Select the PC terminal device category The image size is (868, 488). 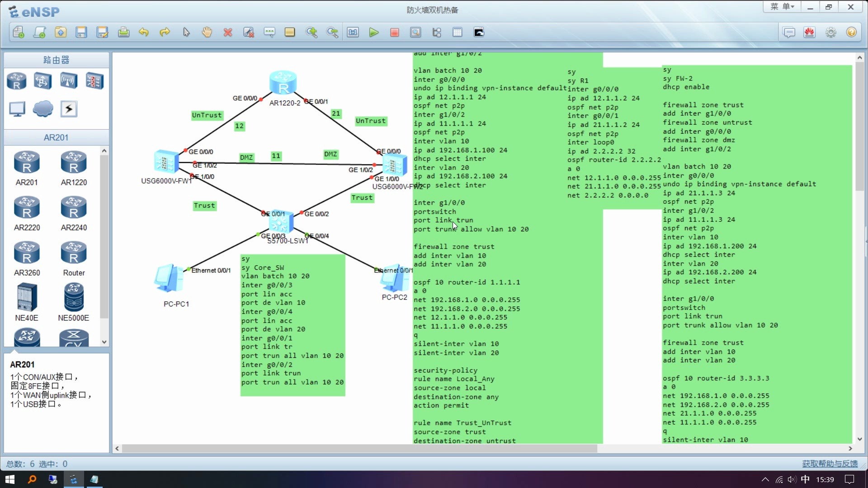(17, 109)
